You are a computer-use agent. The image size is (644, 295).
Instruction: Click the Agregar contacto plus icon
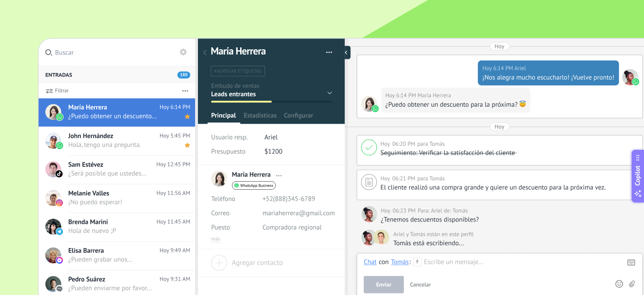point(219,263)
